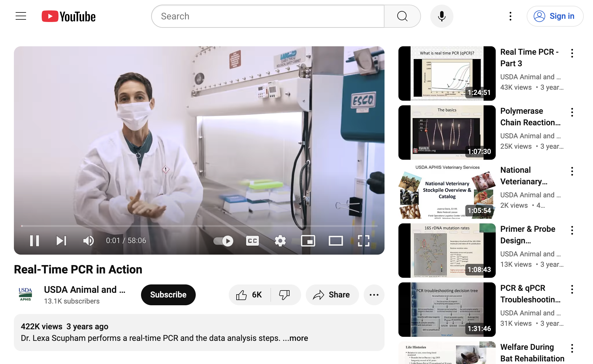This screenshot has width=593, height=364.
Task: Toggle closed captions
Action: [x=252, y=241]
